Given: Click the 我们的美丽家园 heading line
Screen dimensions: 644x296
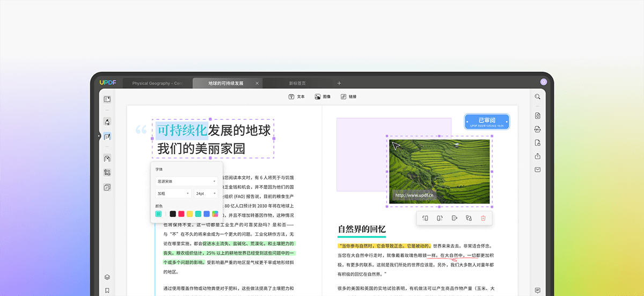Looking at the screenshot, I should coord(201,149).
